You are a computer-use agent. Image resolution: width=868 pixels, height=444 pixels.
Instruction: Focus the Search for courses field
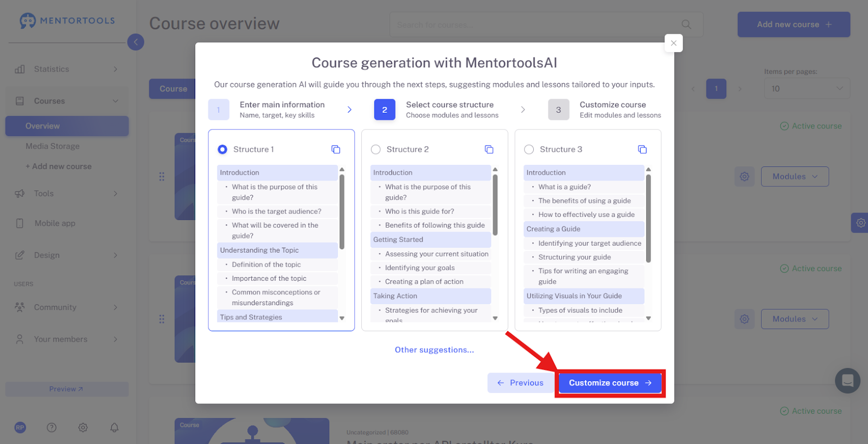click(x=546, y=24)
